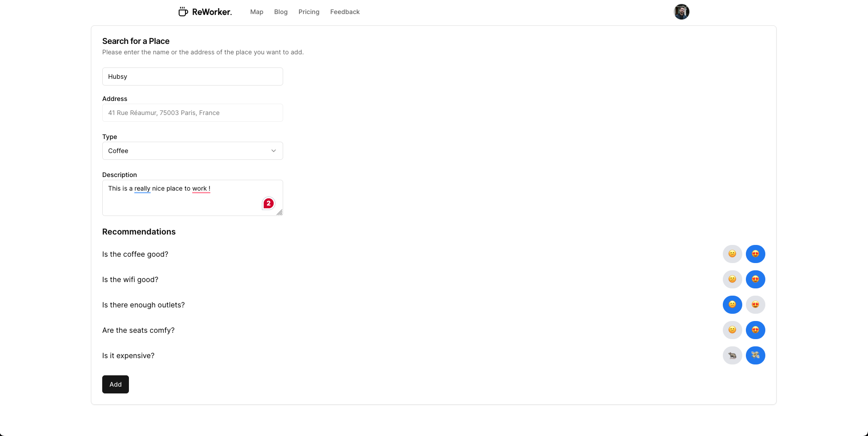Image resolution: width=868 pixels, height=436 pixels.
Task: Open the user profile avatar
Action: 681,12
